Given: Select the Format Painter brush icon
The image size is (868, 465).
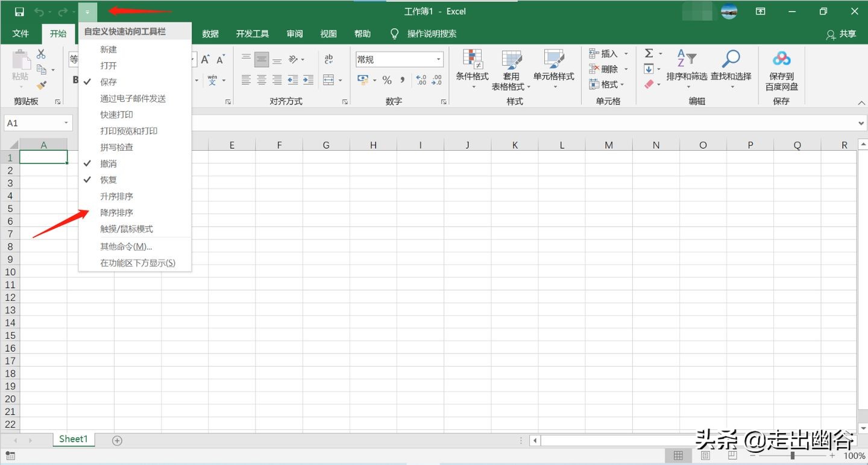Looking at the screenshot, I should (42, 86).
